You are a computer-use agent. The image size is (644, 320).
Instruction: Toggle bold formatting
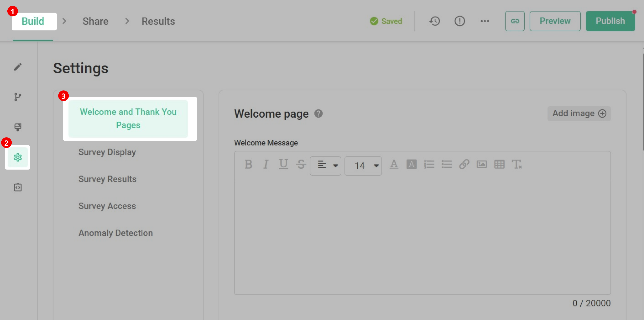pos(248,164)
